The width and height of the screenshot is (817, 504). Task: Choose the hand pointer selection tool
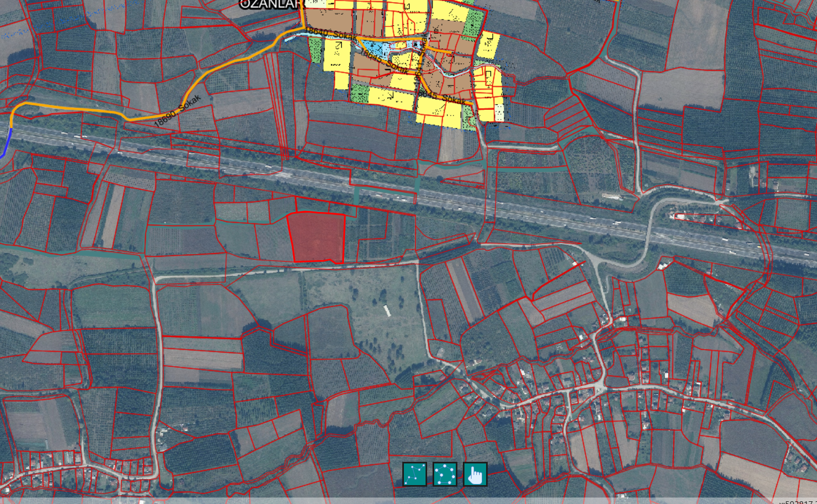point(475,474)
